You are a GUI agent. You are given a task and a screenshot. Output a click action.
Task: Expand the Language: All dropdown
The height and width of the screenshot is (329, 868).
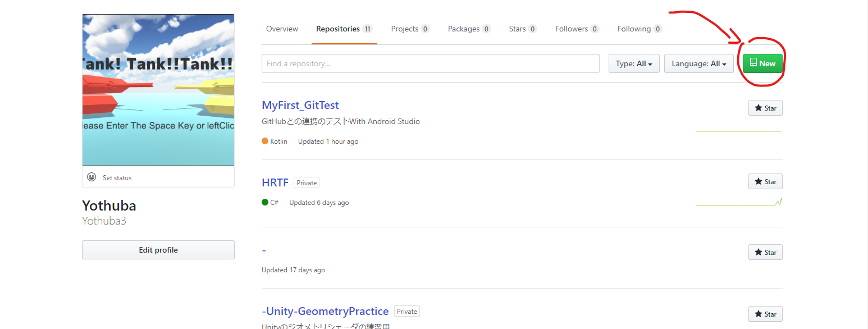point(698,63)
